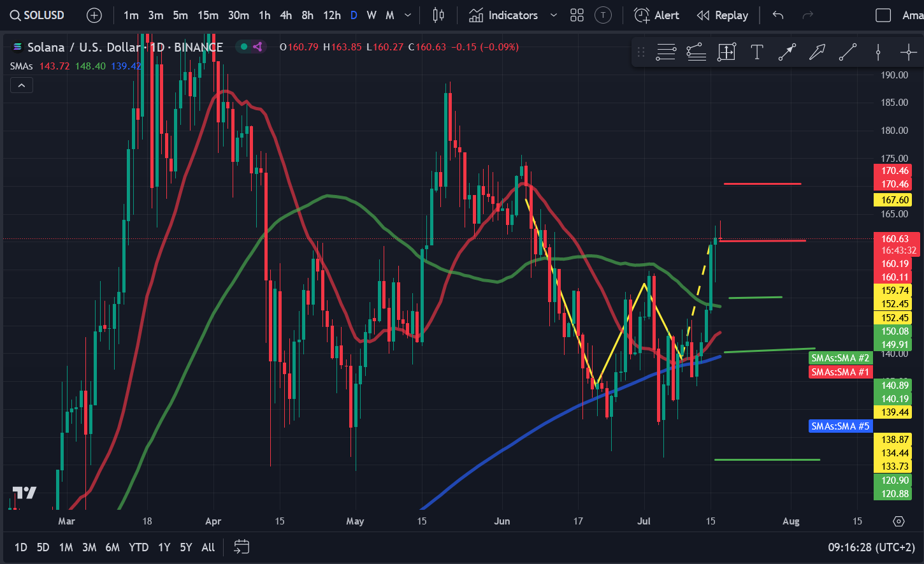
Task: Set date range to 1M
Action: pyautogui.click(x=66, y=547)
